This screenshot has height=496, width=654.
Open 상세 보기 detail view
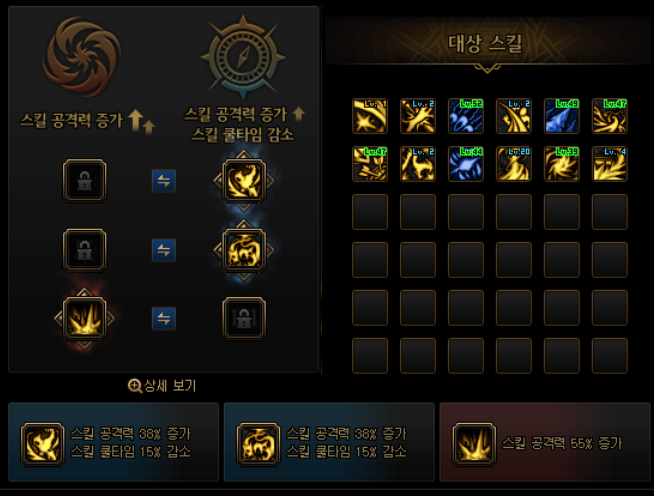click(170, 385)
